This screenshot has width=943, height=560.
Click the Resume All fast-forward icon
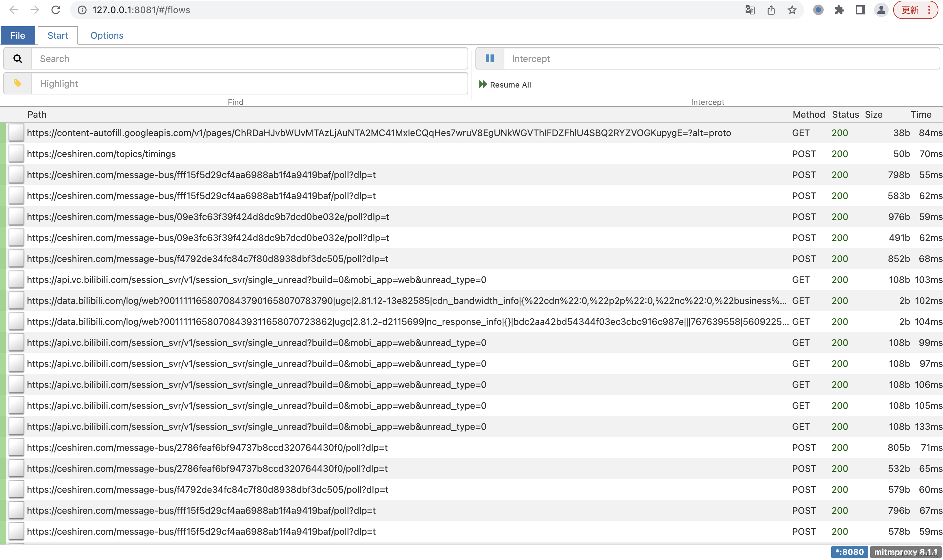click(483, 84)
